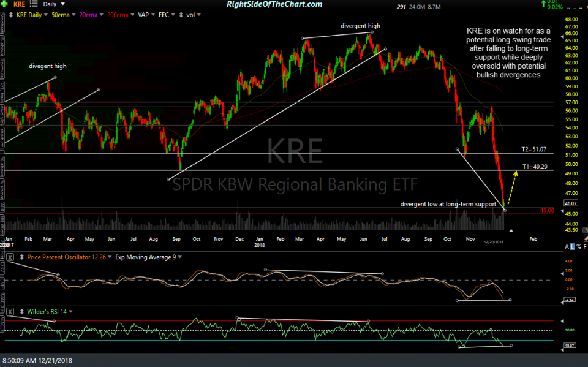
Task: Select the A arithmetic scale option on price axis
Action: (x=567, y=247)
